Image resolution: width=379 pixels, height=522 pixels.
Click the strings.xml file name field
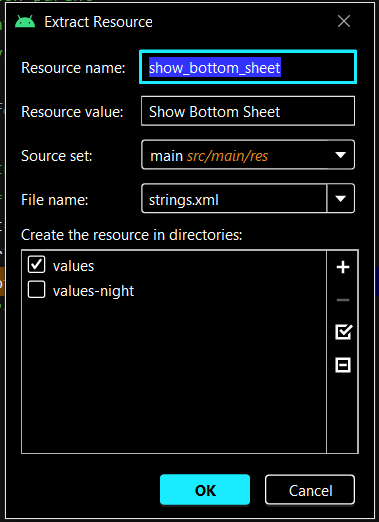point(234,199)
